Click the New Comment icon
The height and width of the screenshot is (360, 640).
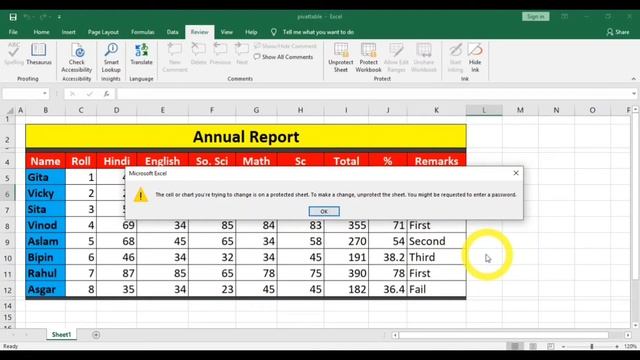(x=175, y=58)
